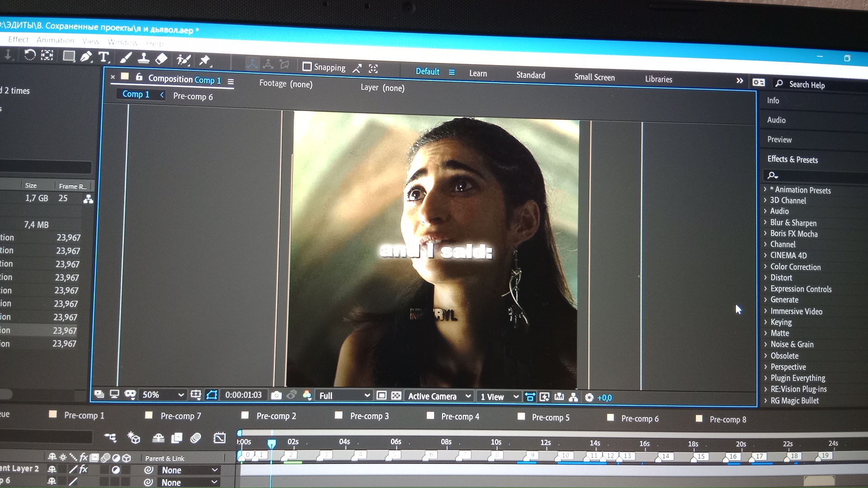The height and width of the screenshot is (488, 868).
Task: Switch to the Pre-comp 2 timeline tab
Action: [276, 416]
